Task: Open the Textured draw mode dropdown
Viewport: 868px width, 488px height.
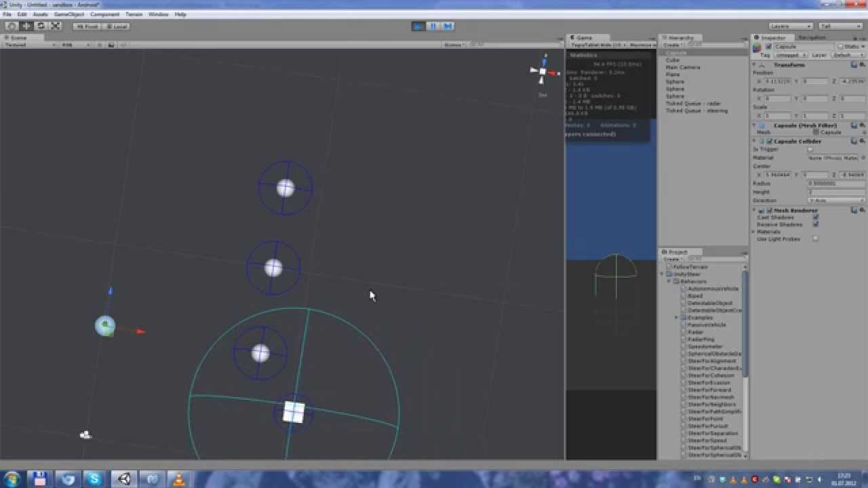Action: pyautogui.click(x=31, y=45)
